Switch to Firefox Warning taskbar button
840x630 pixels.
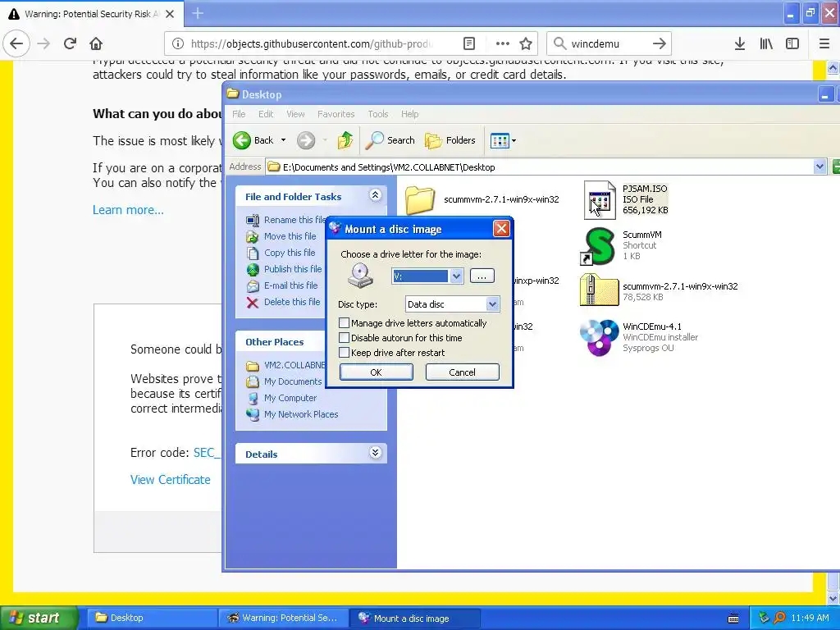(x=284, y=618)
